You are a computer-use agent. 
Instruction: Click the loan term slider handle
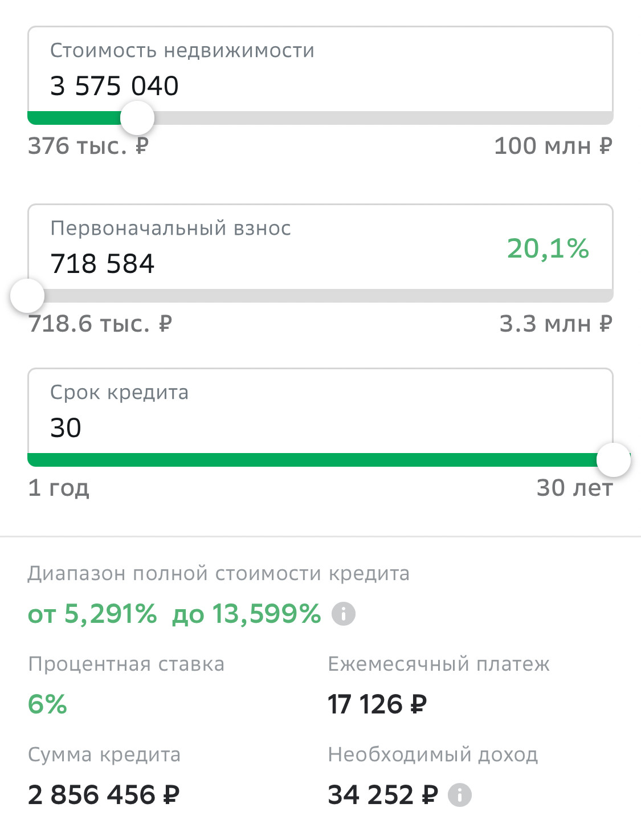click(613, 460)
